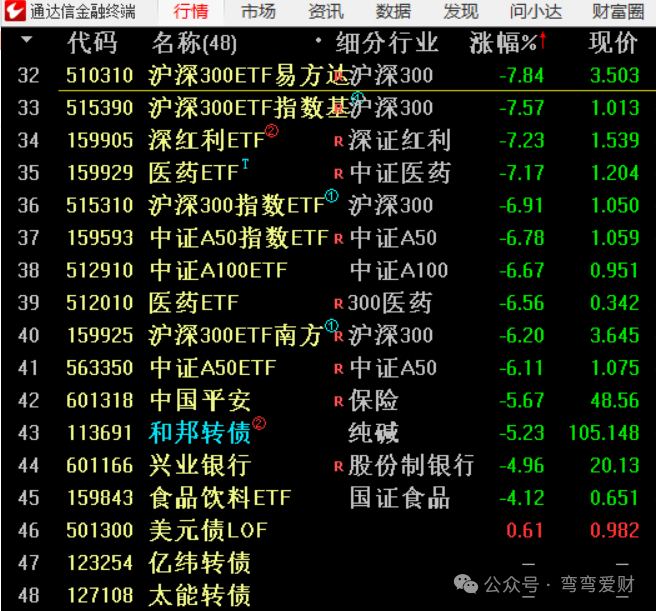The height and width of the screenshot is (611, 656).
Task: Select 沪深300ETF南方 name
Action: 236,335
